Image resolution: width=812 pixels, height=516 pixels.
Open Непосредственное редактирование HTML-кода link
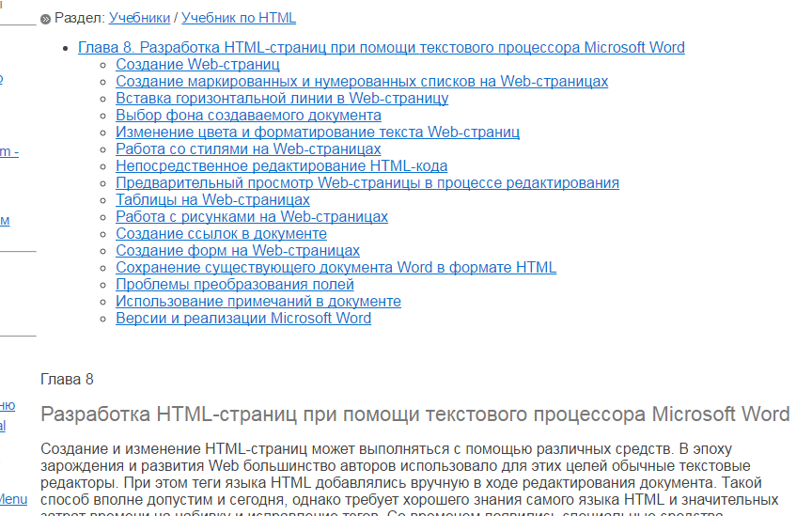[282, 166]
